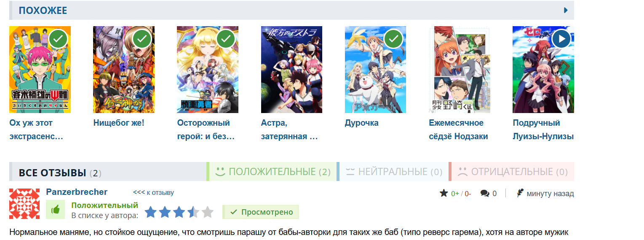The image size is (644, 240).
Task: Click the star votes icon
Action: click(x=444, y=193)
